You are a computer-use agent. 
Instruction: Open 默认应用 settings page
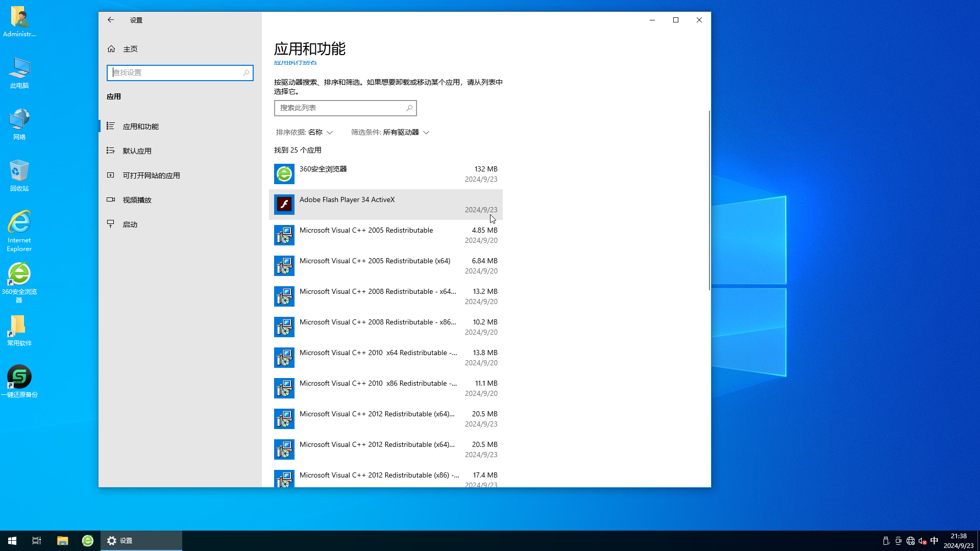coord(180,151)
